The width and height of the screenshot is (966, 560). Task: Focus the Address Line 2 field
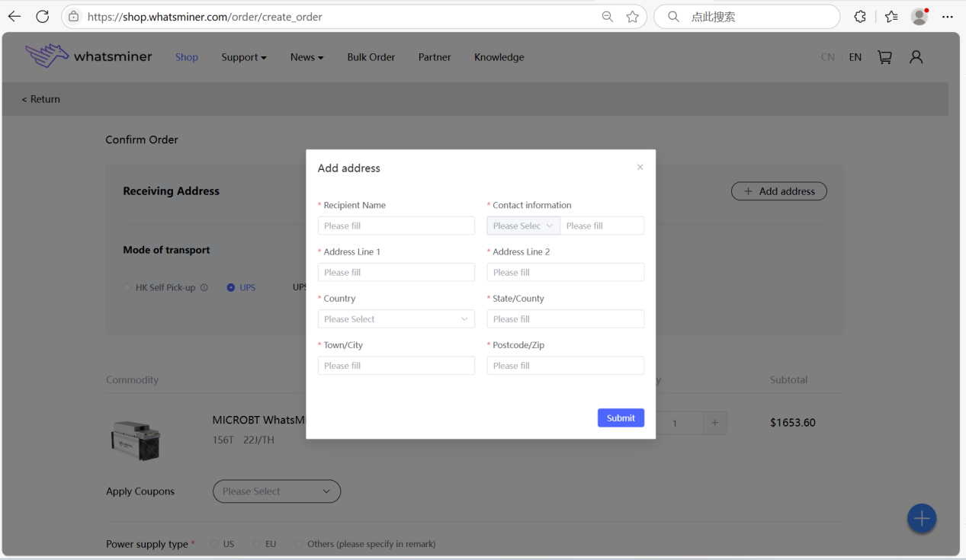pos(566,272)
